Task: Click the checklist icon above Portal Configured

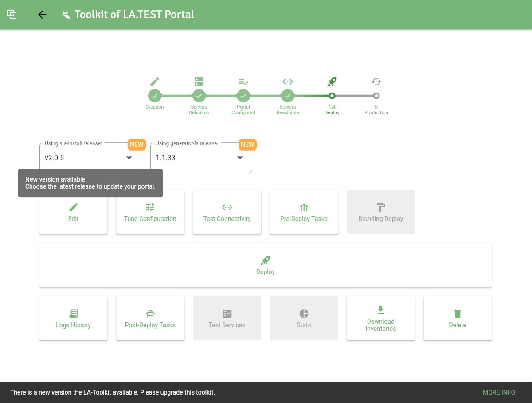Action: (243, 81)
